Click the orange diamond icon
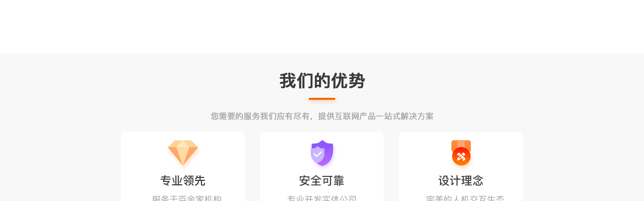This screenshot has height=201, width=644. click(183, 153)
